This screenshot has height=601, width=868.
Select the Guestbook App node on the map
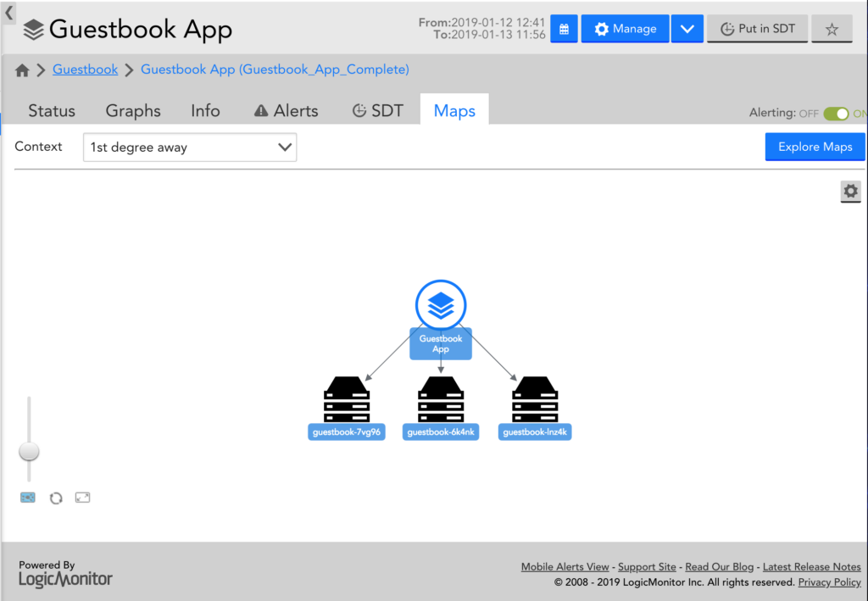(x=440, y=305)
